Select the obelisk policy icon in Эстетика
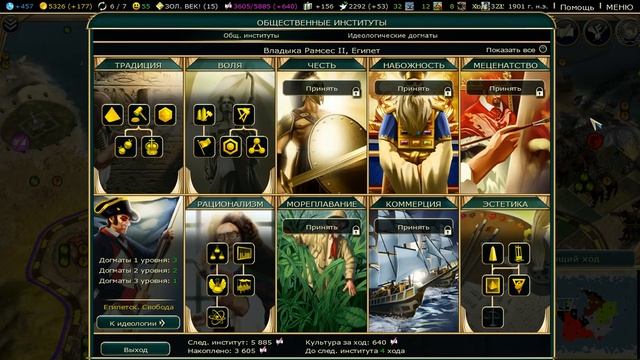Viewport: 640px width, 360px height. [493, 253]
